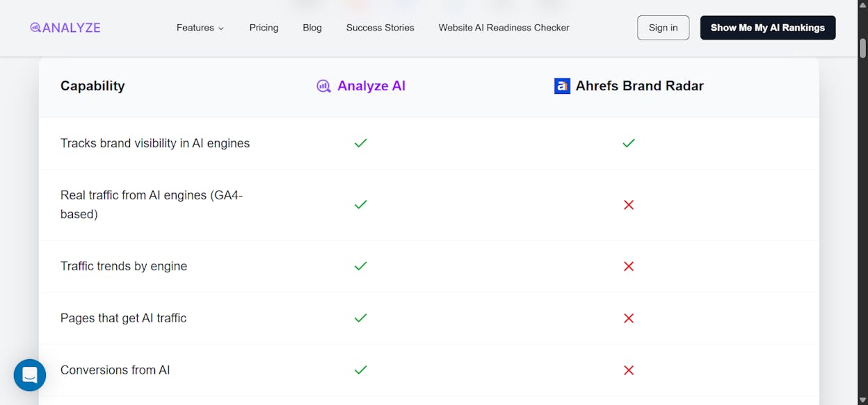Click the Ahrefs Brand Radar logo icon
868x405 pixels.
tap(562, 86)
